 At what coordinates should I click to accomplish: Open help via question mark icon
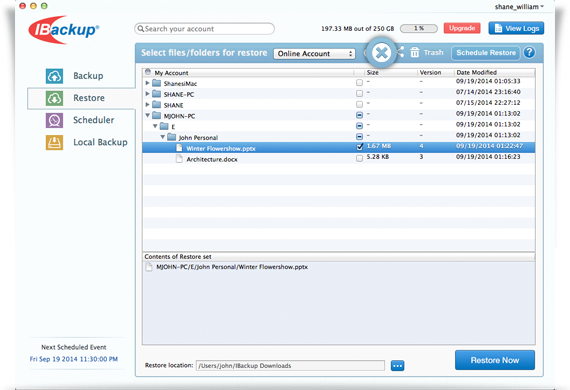[529, 53]
